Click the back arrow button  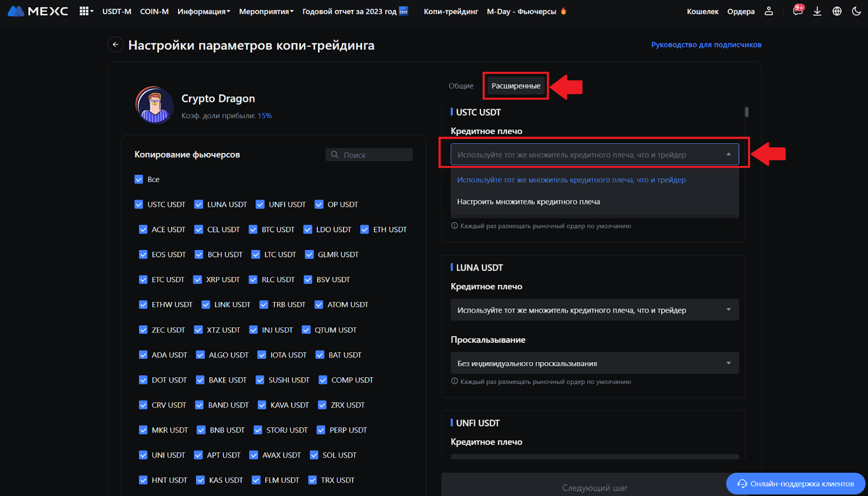tap(115, 44)
